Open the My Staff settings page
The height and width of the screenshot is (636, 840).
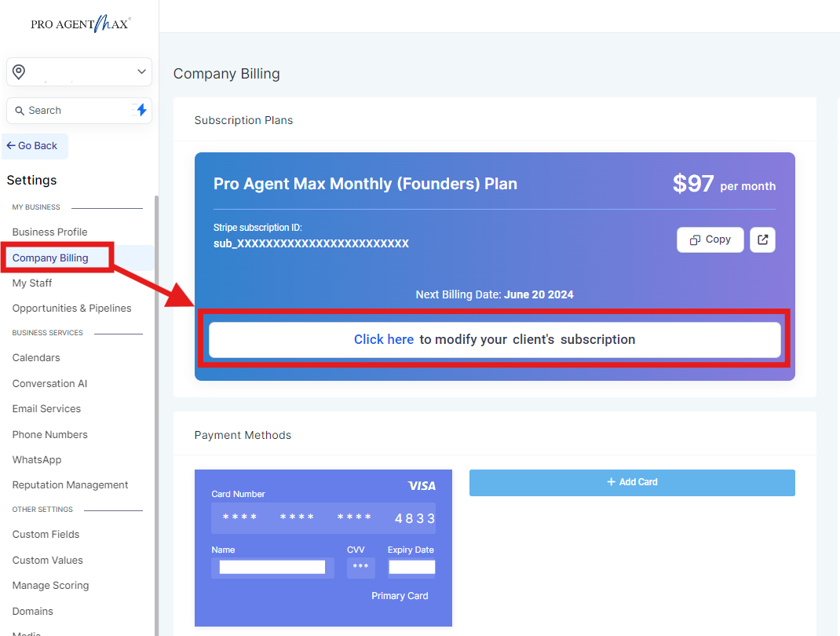point(32,283)
